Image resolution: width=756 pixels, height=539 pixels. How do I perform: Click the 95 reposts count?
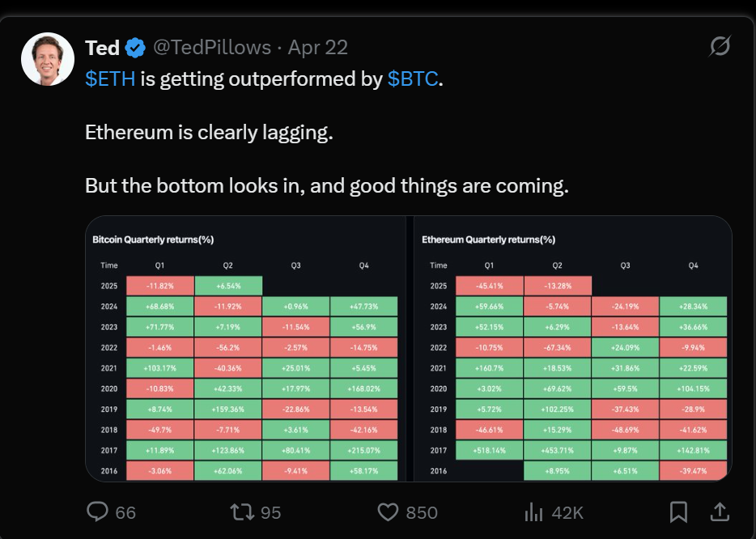[270, 512]
